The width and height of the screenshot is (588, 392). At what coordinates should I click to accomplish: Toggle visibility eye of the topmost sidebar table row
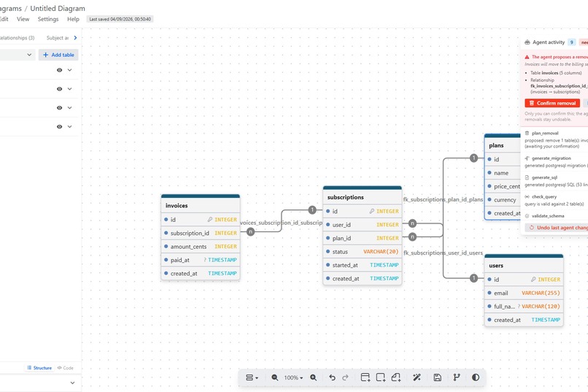[59, 70]
